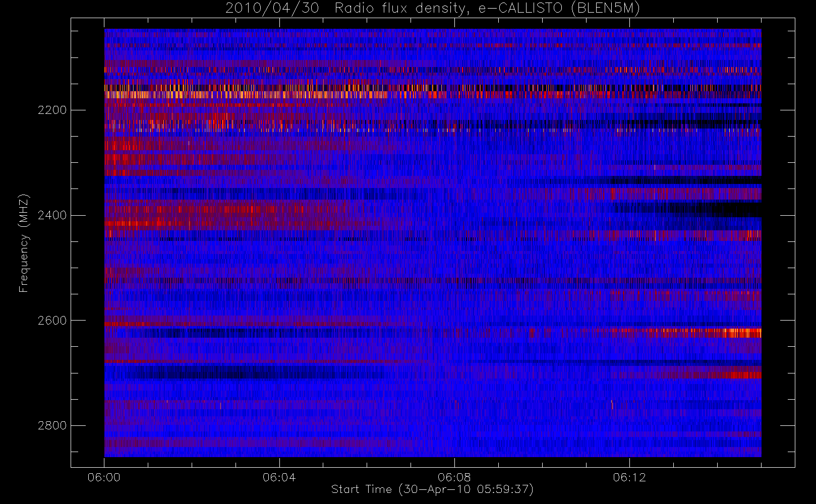Image resolution: width=816 pixels, height=504 pixels.
Task: Click the 2400 frequency tick label
Action: click(x=52, y=216)
